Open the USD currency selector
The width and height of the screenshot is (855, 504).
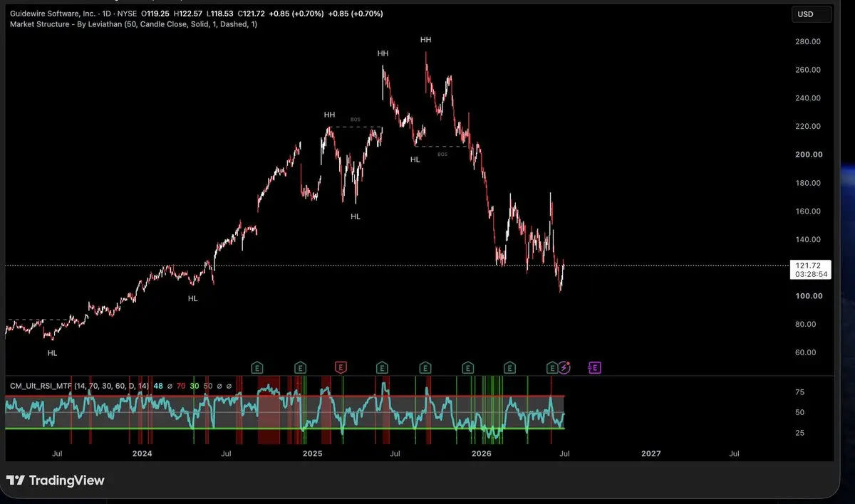[x=812, y=14]
